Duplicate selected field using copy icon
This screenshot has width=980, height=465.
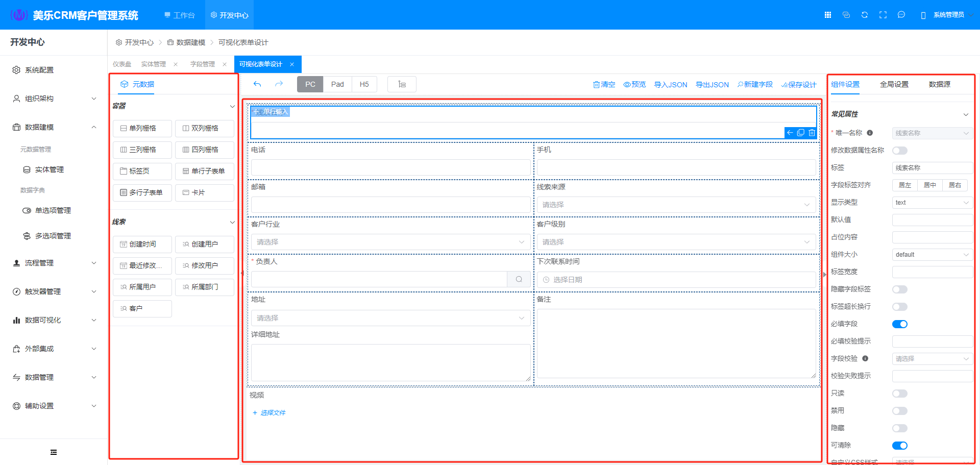801,133
